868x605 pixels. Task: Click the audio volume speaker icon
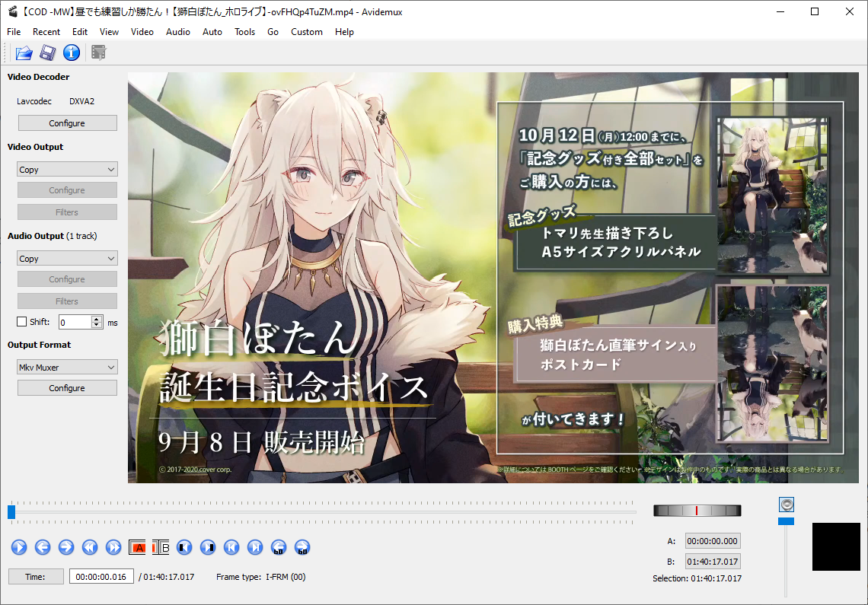point(786,505)
